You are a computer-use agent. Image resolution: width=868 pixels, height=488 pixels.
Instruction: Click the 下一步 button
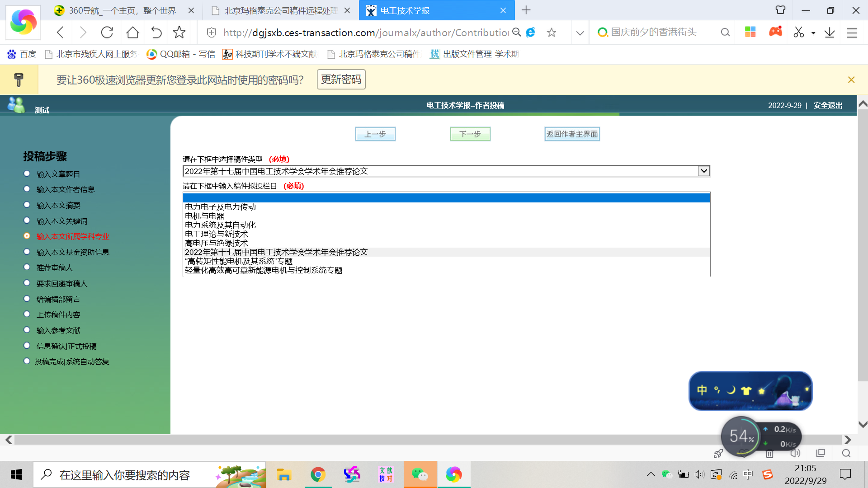coord(470,134)
